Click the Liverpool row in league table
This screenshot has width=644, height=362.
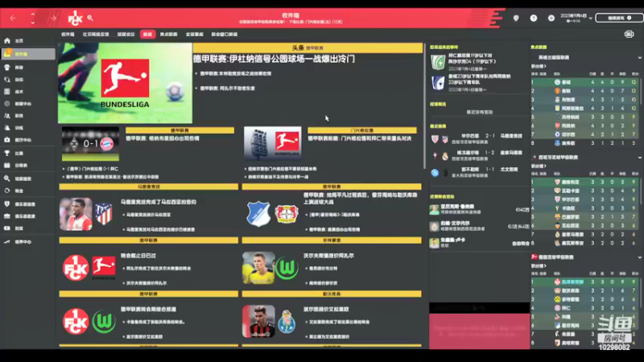point(585,100)
